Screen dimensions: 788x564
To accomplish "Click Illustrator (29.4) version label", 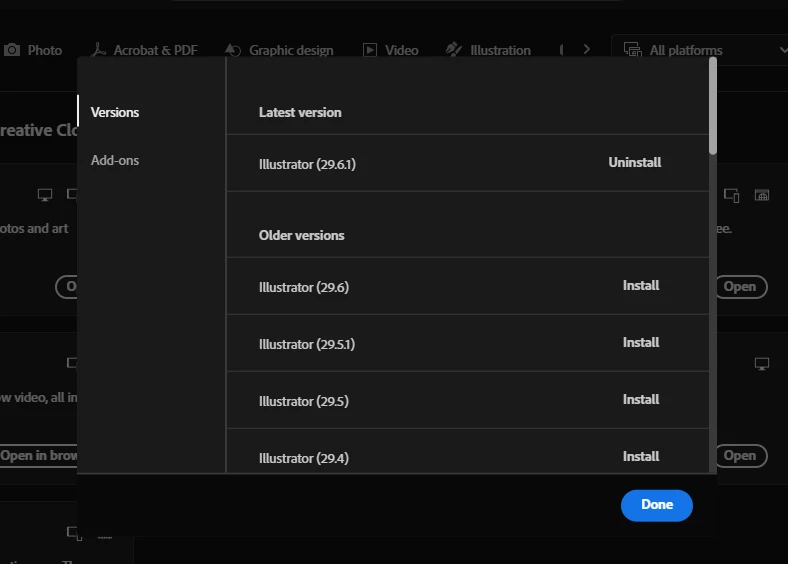I will click(304, 458).
